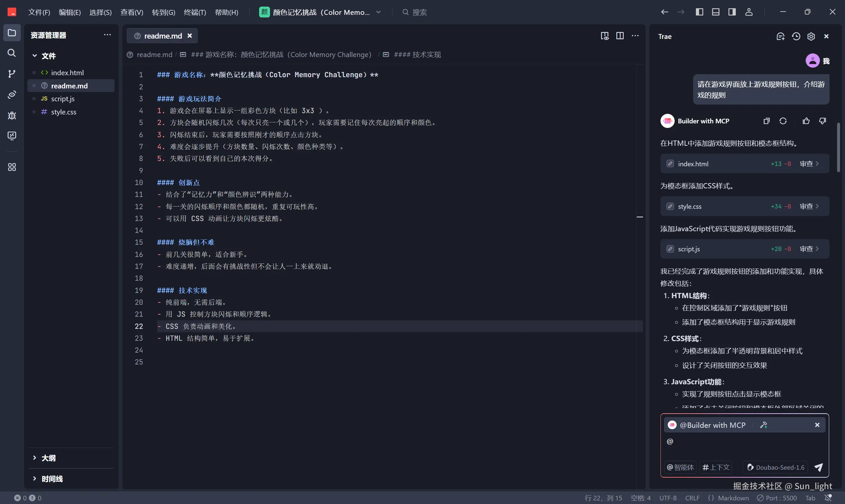Screen dimensions: 845x504
Task: Toggle the AI side panel visibility
Action: click(732, 12)
